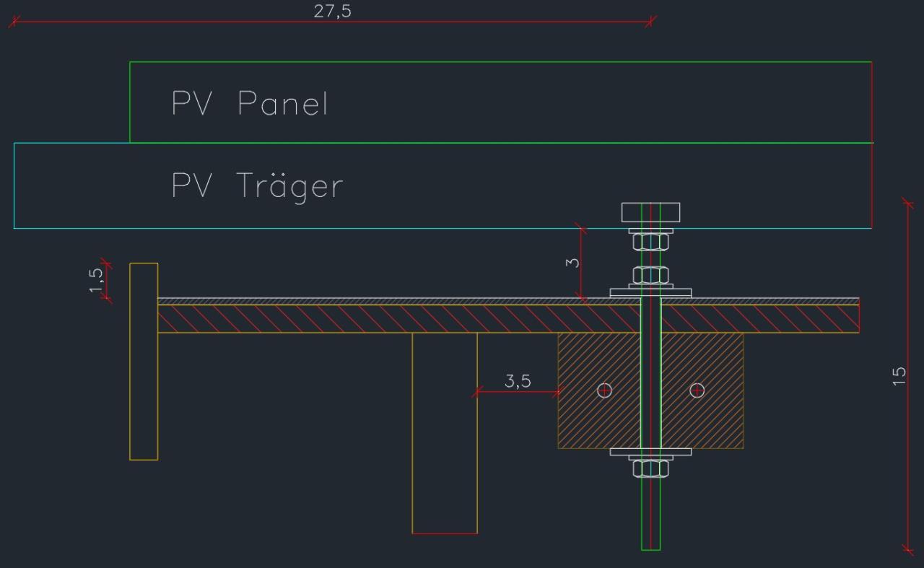Select the red hatched horizontal plate
This screenshot has height=568, width=924.
pyautogui.click(x=508, y=318)
